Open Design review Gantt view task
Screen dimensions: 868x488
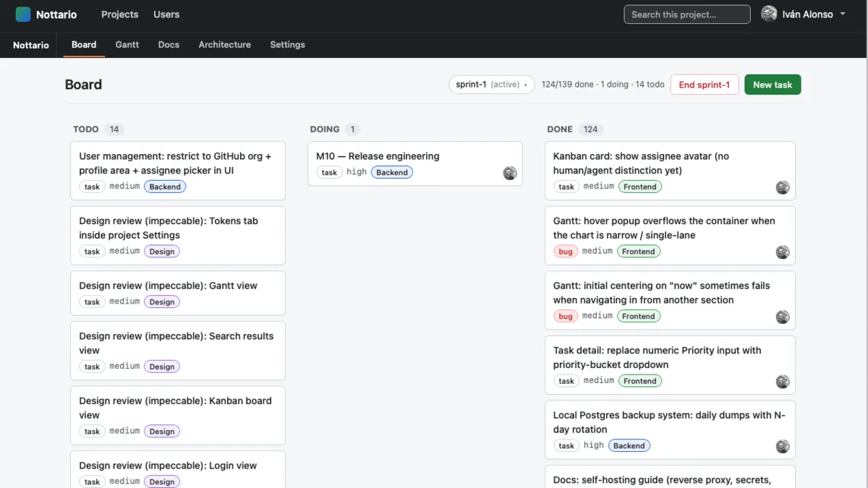point(178,293)
